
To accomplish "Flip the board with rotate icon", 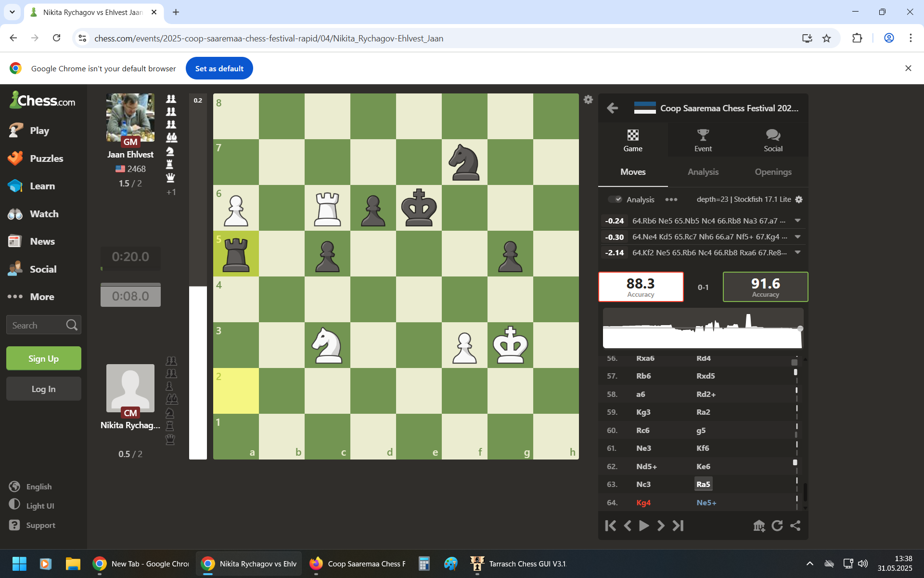I will pyautogui.click(x=777, y=525).
